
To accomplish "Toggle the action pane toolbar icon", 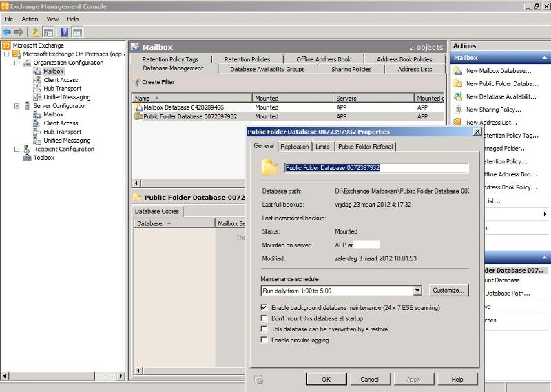I will [78, 32].
